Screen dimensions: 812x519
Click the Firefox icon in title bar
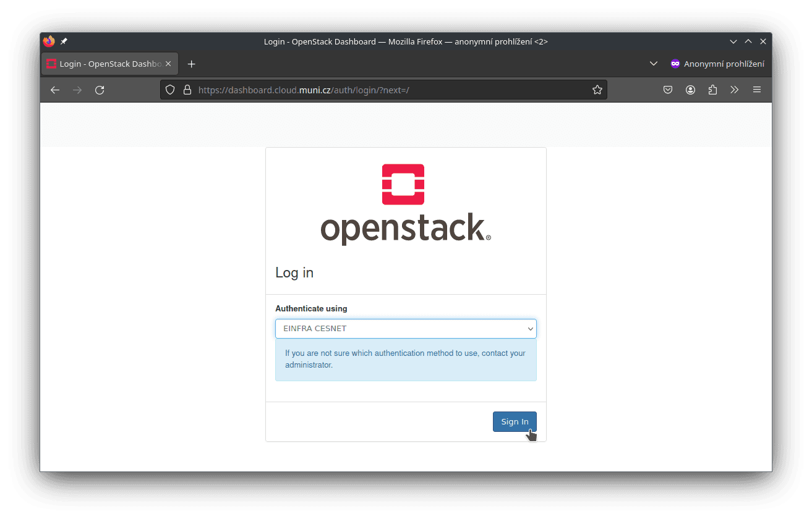click(49, 41)
